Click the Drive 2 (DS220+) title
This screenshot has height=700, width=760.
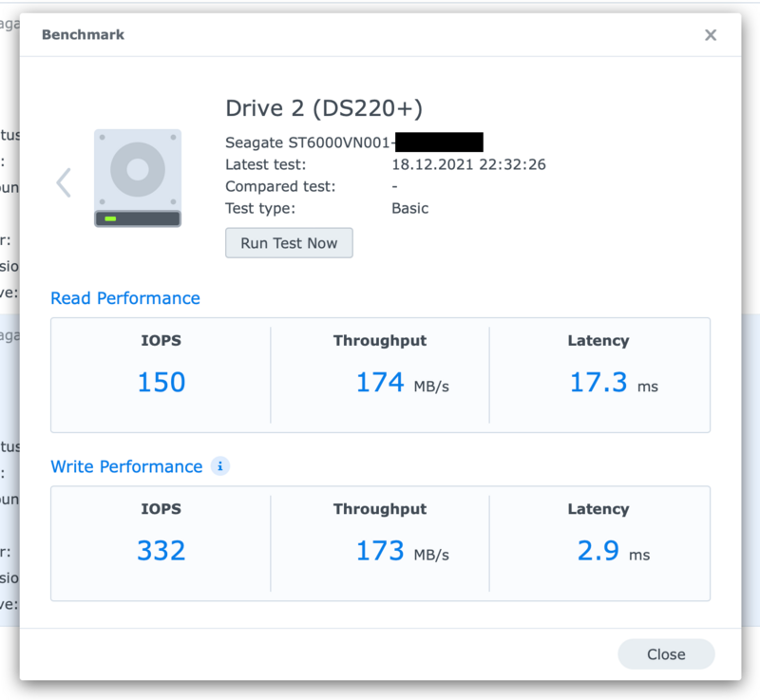[324, 106]
